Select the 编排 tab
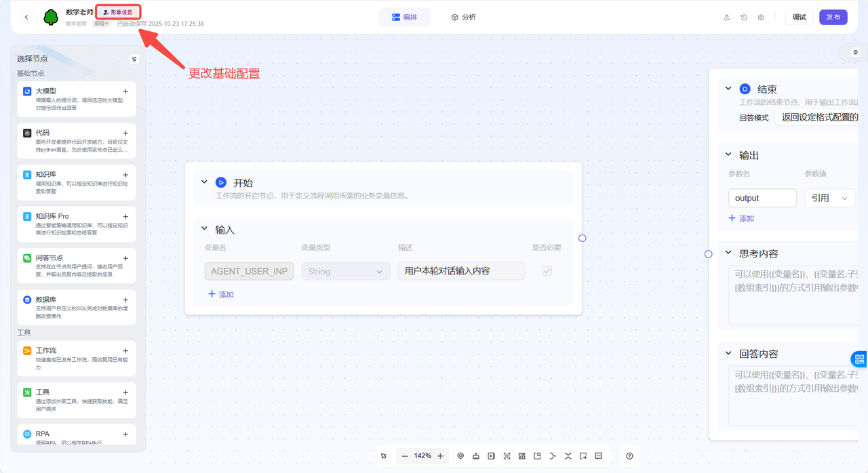This screenshot has width=868, height=473. [x=404, y=17]
